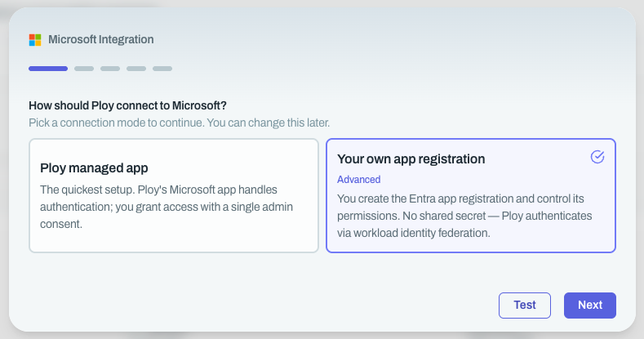Click the first active progress step bar
The width and height of the screenshot is (644, 339).
pyautogui.click(x=48, y=69)
